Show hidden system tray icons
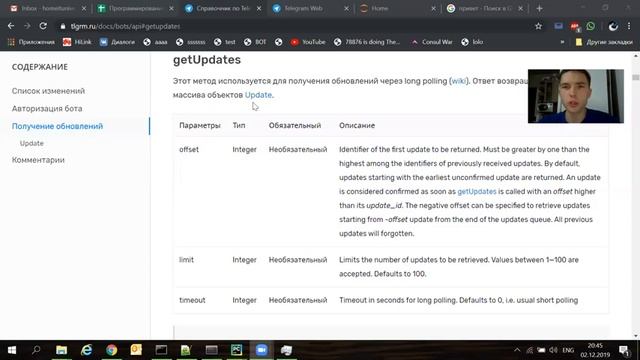The height and width of the screenshot is (360, 640). [517, 350]
